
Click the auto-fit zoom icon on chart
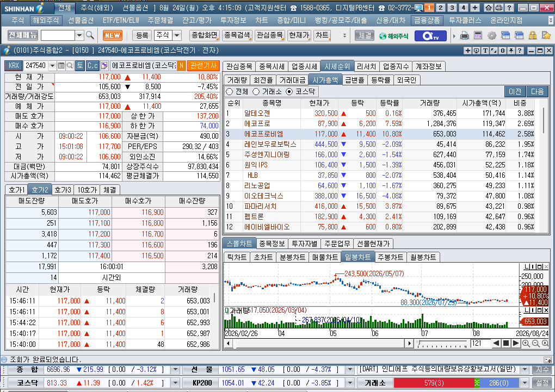tap(545, 343)
